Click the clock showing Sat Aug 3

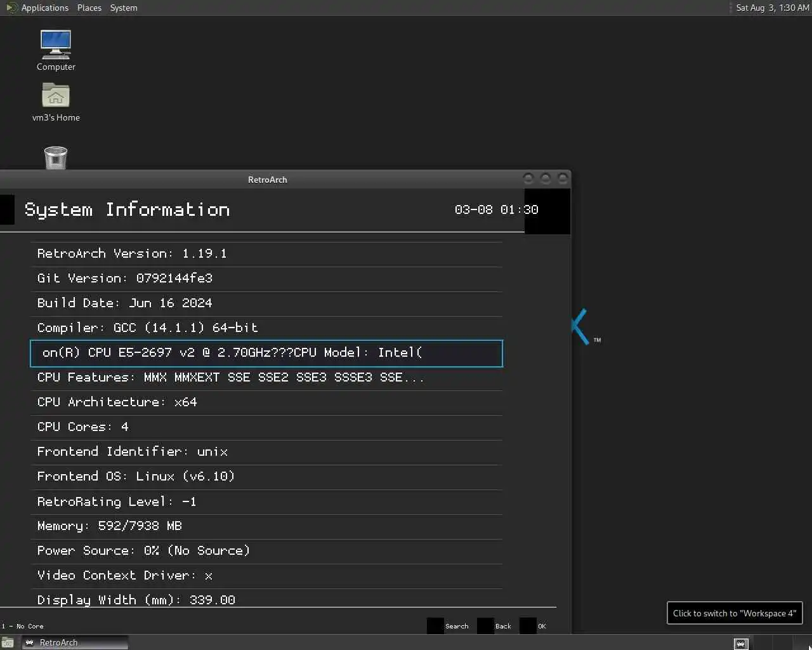tap(772, 8)
